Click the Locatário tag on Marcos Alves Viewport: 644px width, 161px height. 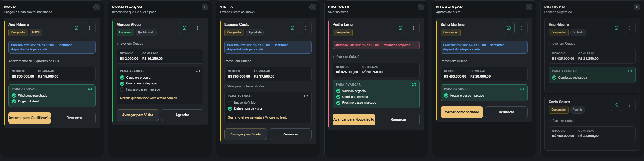(125, 32)
